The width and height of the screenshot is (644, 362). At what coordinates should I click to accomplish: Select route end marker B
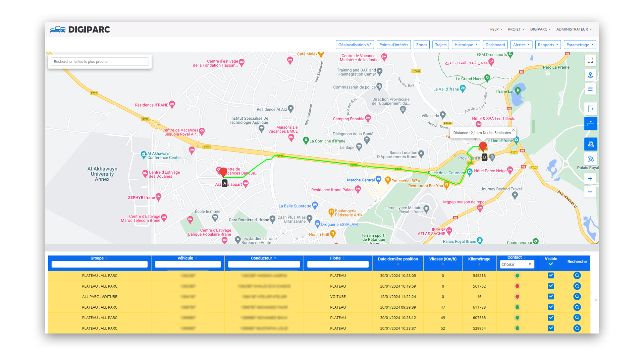[483, 147]
